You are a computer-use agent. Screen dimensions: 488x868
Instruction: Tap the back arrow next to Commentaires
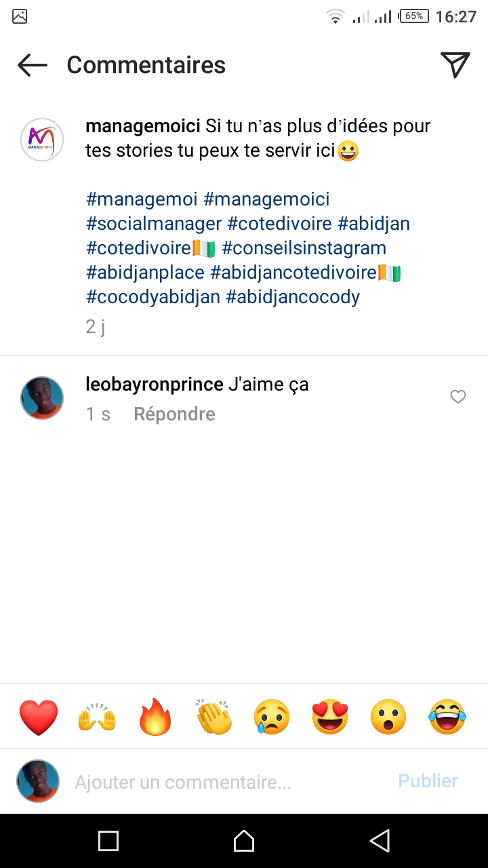[x=33, y=65]
